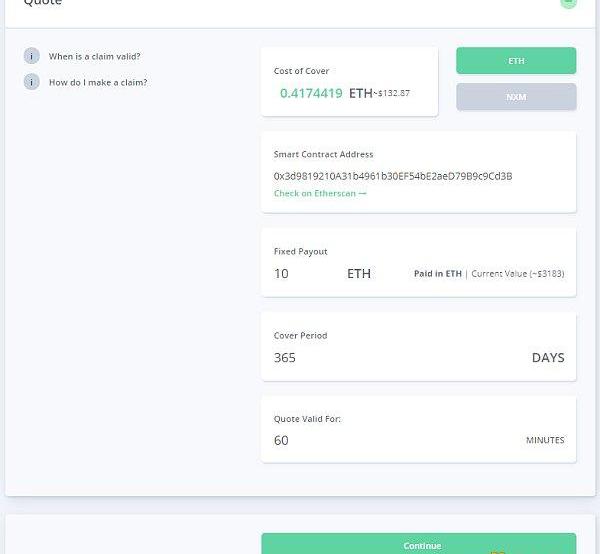Select ETH as the payment currency

click(x=516, y=61)
